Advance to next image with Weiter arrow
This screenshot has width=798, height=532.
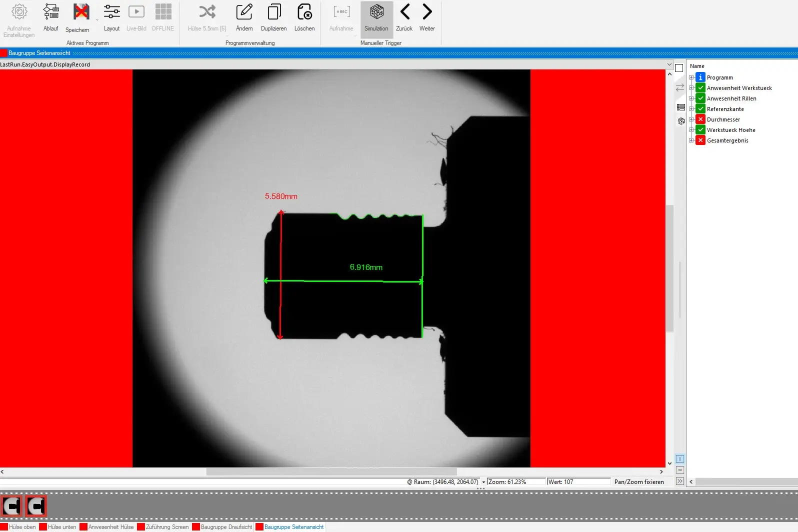tap(427, 12)
